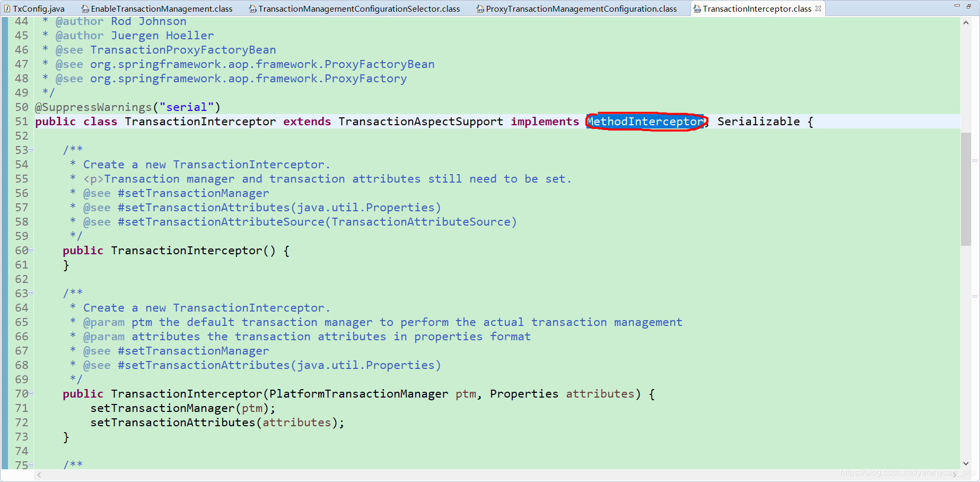The image size is (980, 482).
Task: Click the "serial" string literal
Action: pyautogui.click(x=187, y=107)
